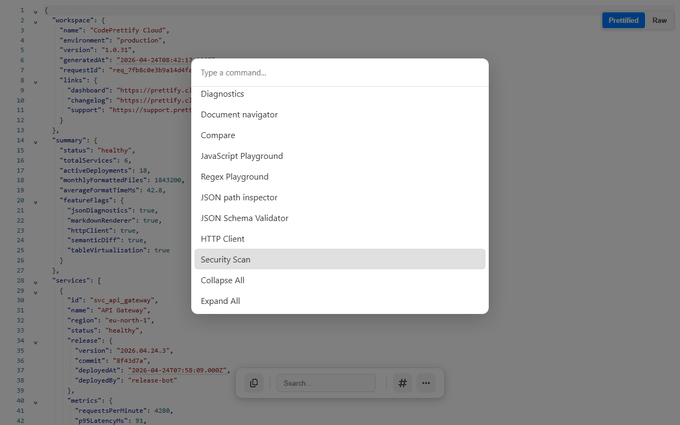Click the "eu-north-1" region value
Image resolution: width=680 pixels, height=425 pixels.
(x=128, y=320)
